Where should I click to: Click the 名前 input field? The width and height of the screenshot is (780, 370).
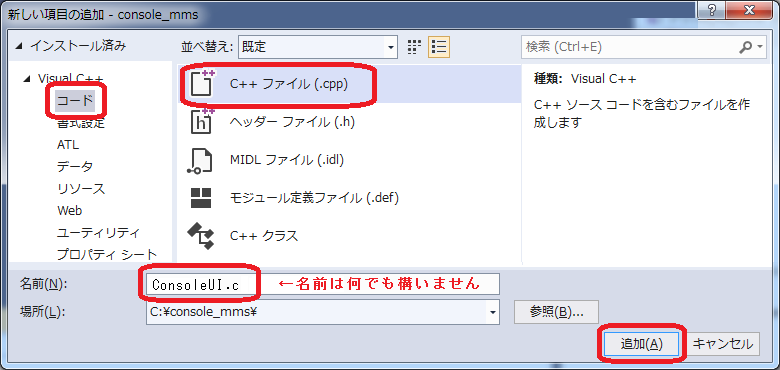322,284
